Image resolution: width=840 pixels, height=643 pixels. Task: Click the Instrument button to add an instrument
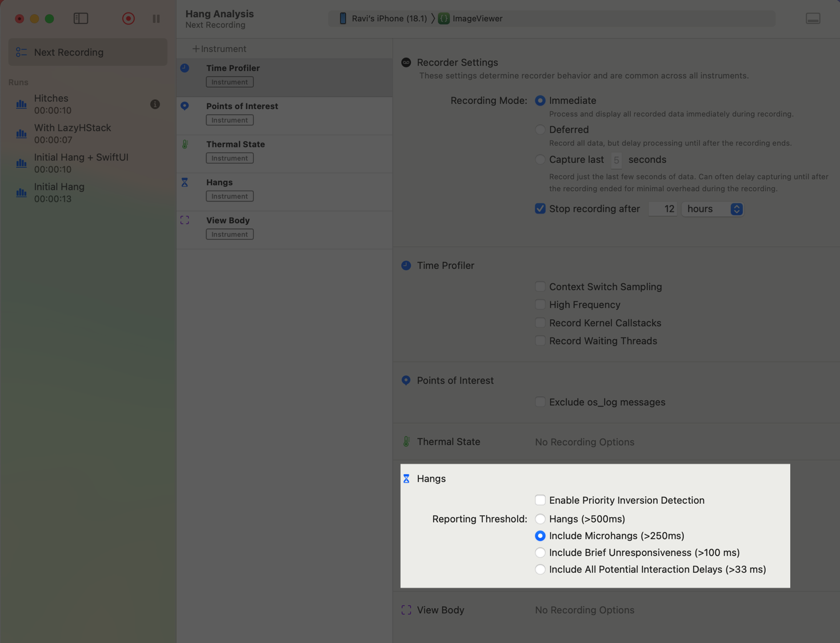point(220,49)
